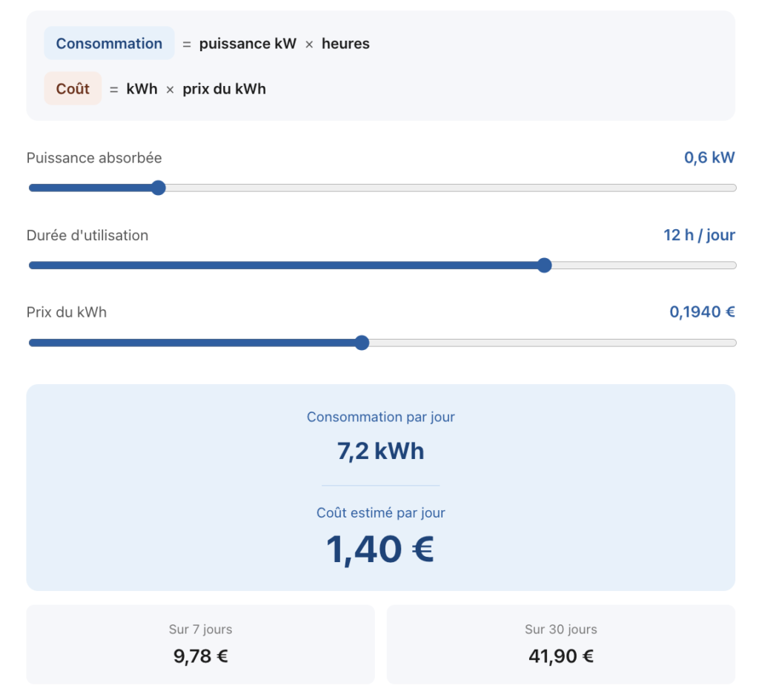Click the 'prix du kWh' formula term
Screen dimensions: 759x700
(x=224, y=90)
